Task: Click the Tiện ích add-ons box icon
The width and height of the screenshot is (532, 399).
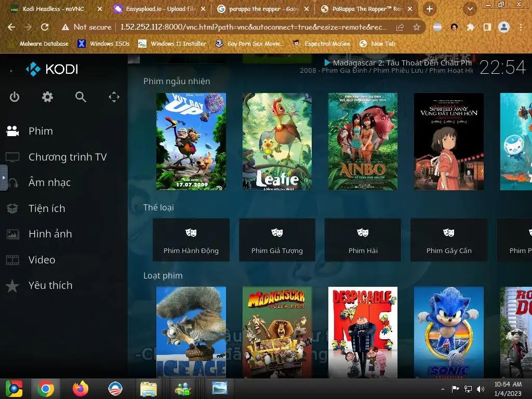Action: [12, 208]
